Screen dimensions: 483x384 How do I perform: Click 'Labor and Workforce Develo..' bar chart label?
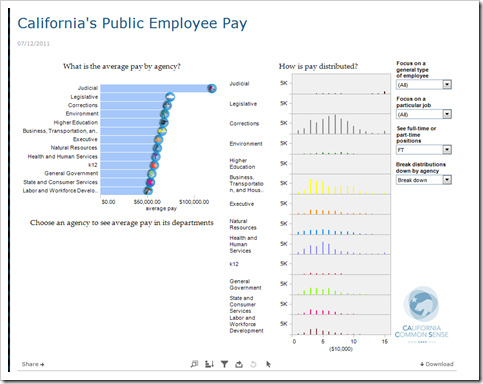coord(60,191)
